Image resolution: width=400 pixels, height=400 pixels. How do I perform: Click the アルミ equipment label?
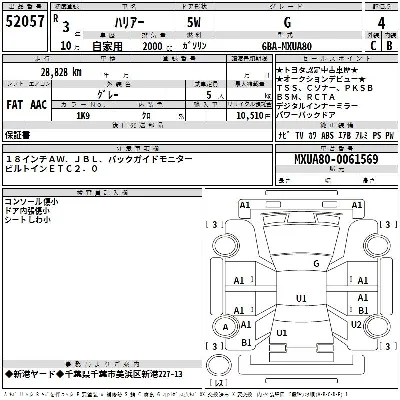[x=362, y=135]
